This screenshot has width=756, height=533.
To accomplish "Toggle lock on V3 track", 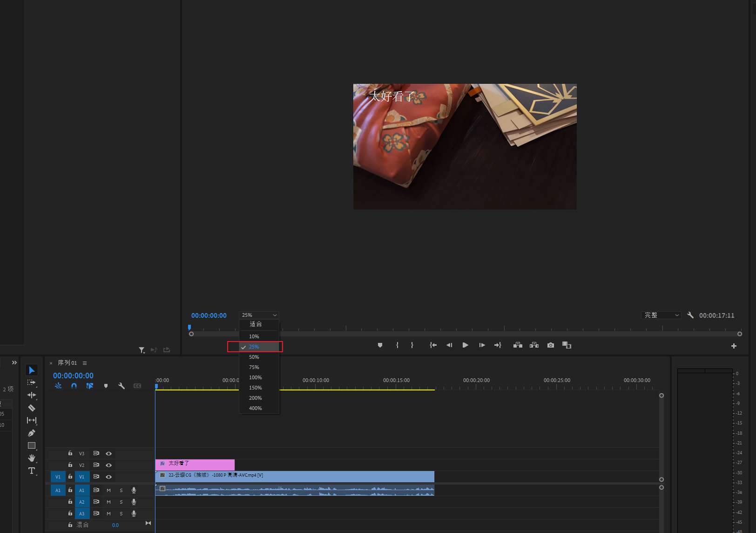I will 70,453.
